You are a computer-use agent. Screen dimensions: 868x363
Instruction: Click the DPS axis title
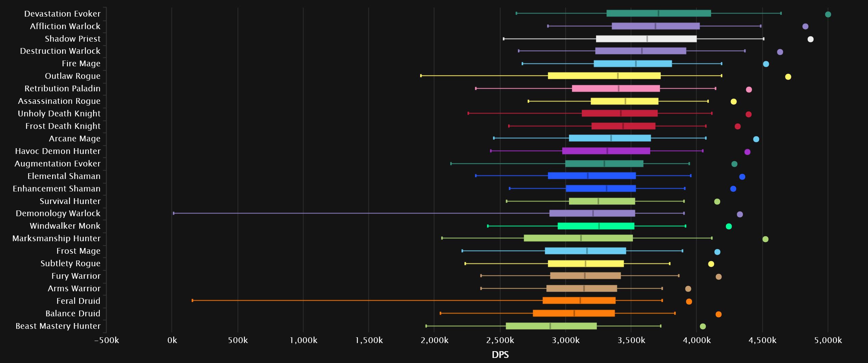(500, 355)
